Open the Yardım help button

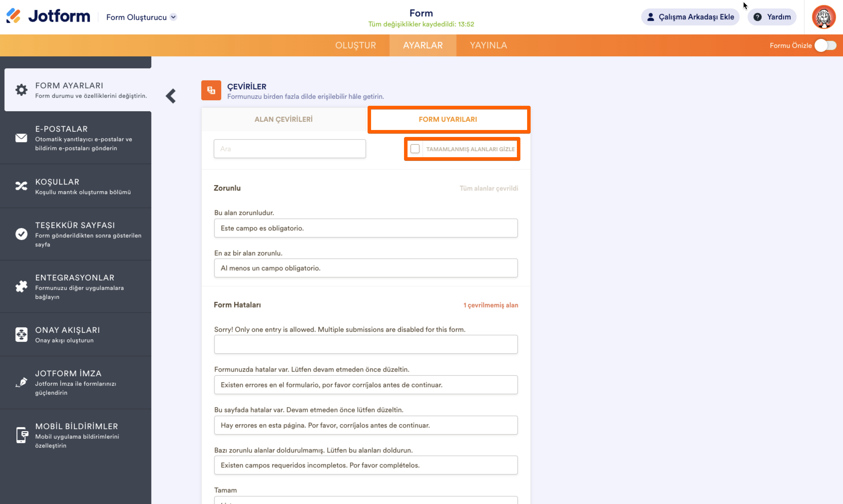pyautogui.click(x=772, y=17)
